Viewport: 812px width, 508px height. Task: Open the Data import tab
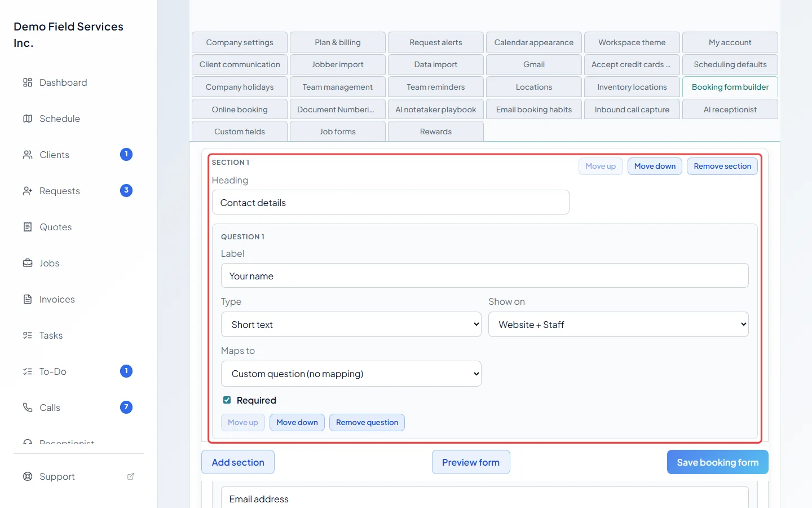(436, 64)
